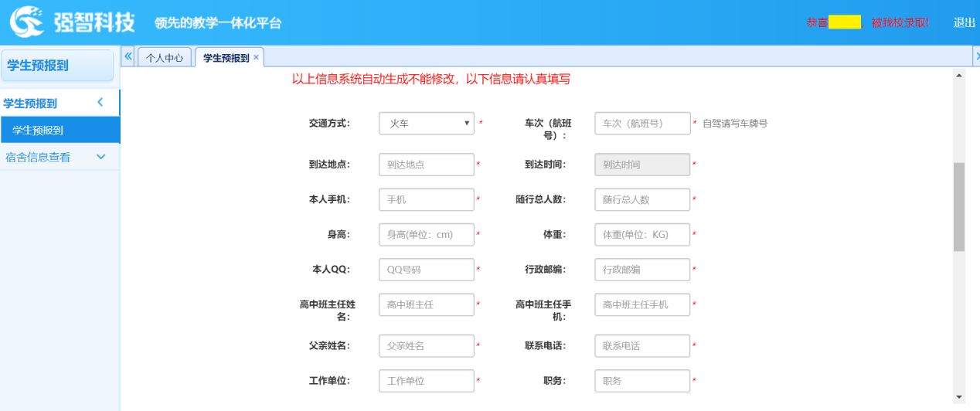Focus the 到达地点 text field
This screenshot has width=980, height=411.
click(x=426, y=165)
